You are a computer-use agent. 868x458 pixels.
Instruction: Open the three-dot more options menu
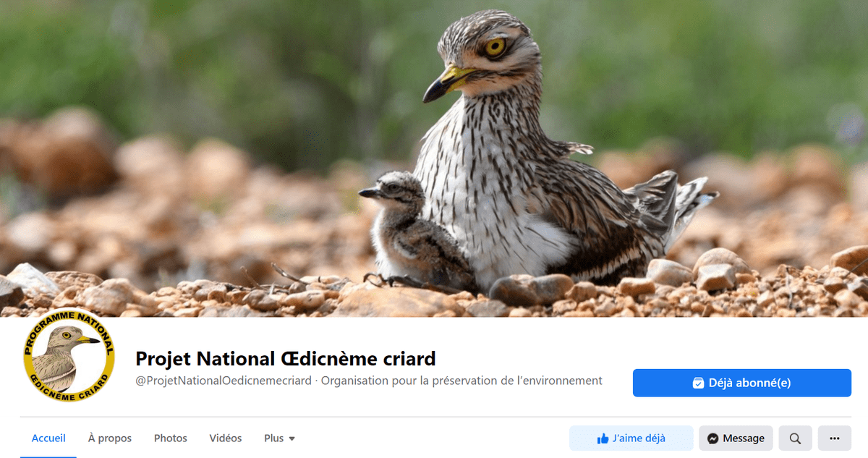[835, 438]
